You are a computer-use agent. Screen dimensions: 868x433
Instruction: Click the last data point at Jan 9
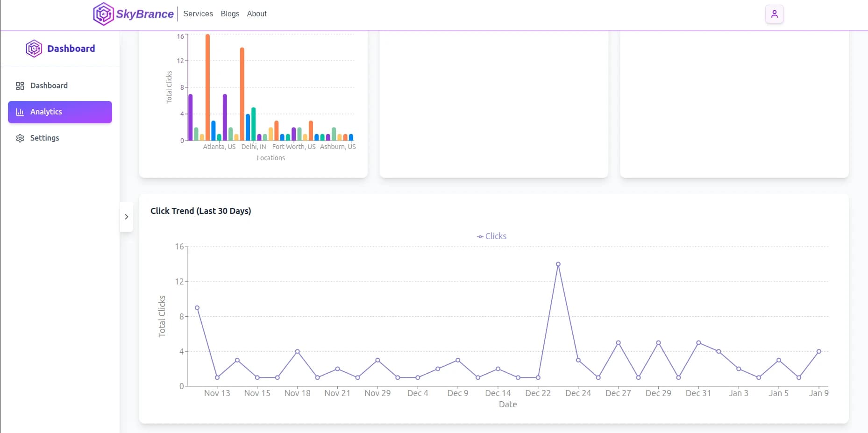(x=818, y=351)
